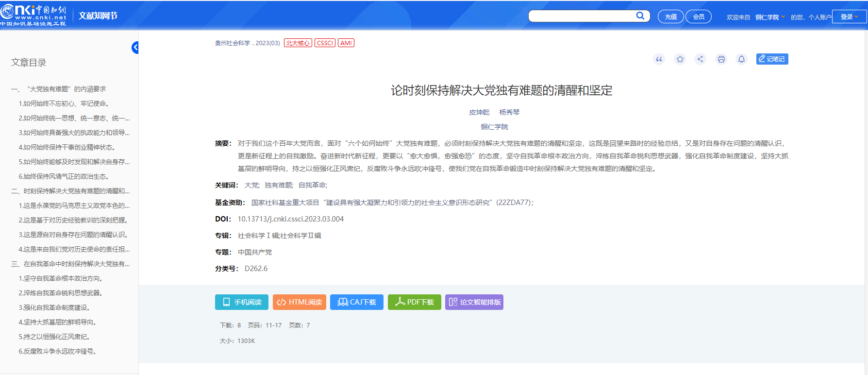The image size is (868, 375).
Task: Download the article as CAJ
Action: [x=356, y=302]
